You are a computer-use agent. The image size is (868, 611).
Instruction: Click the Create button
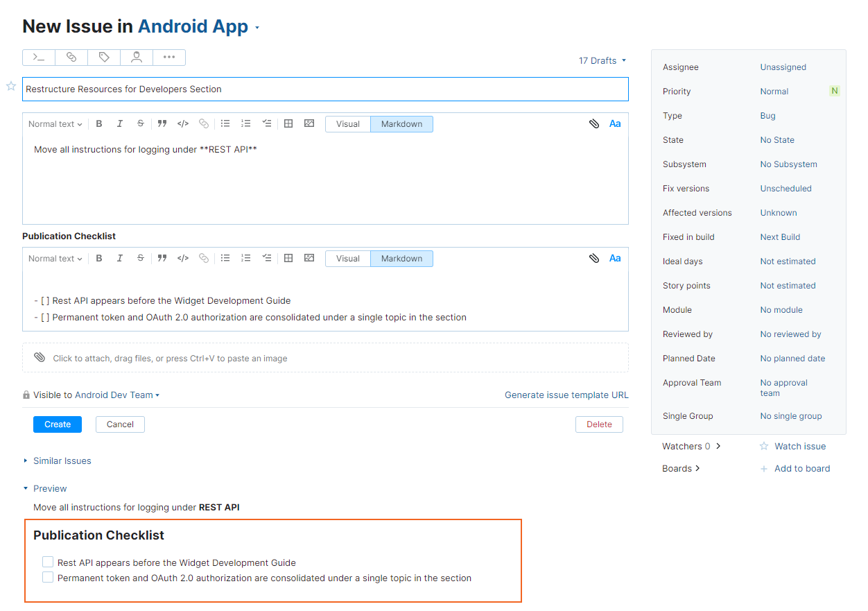[x=57, y=424]
